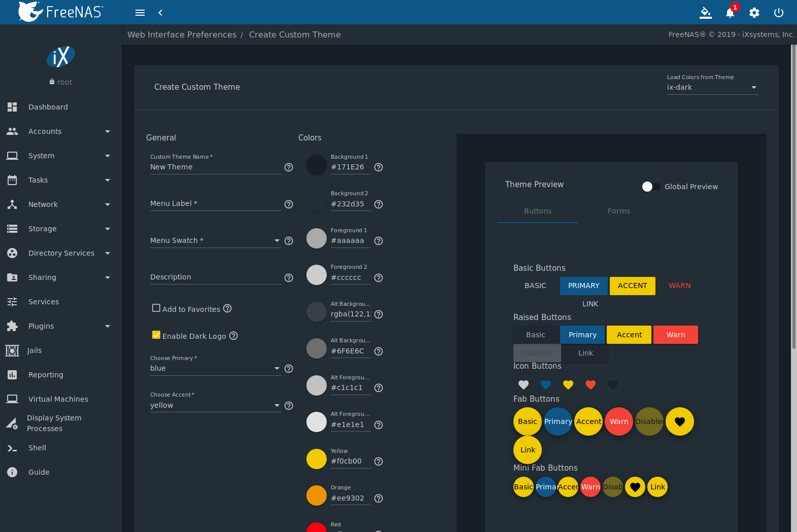The height and width of the screenshot is (532, 797).
Task: Expand the Storage menu
Action: pos(61,229)
